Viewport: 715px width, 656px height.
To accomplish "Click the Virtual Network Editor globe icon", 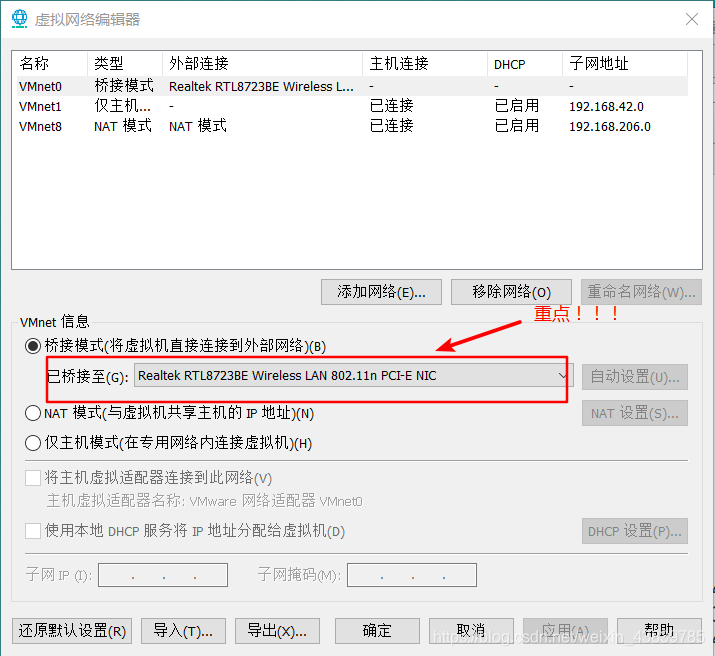I will [x=20, y=19].
